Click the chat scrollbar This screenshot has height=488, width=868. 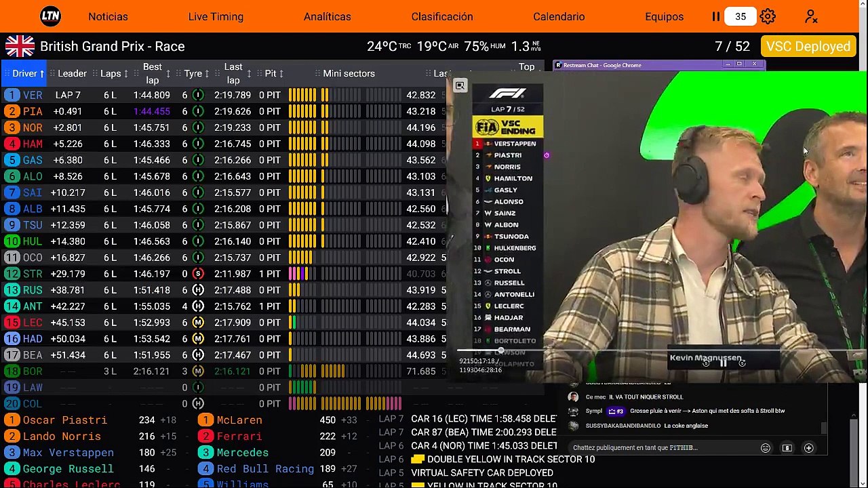pos(824,428)
